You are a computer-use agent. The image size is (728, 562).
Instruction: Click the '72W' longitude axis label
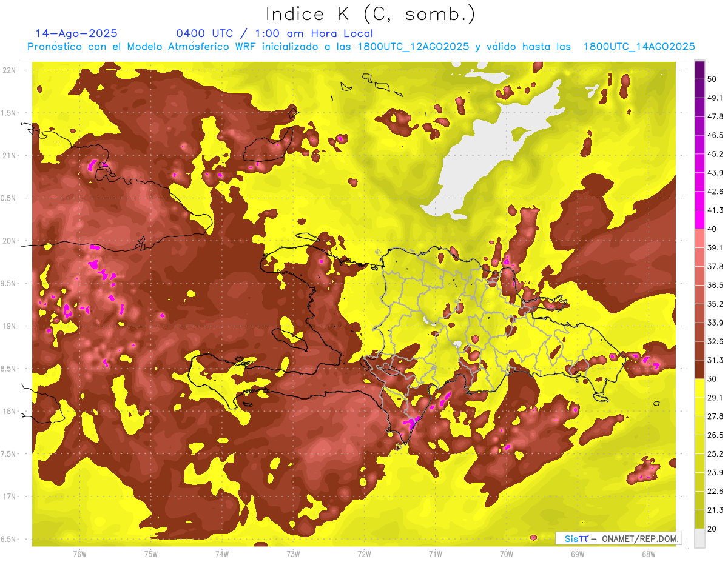pos(364,554)
